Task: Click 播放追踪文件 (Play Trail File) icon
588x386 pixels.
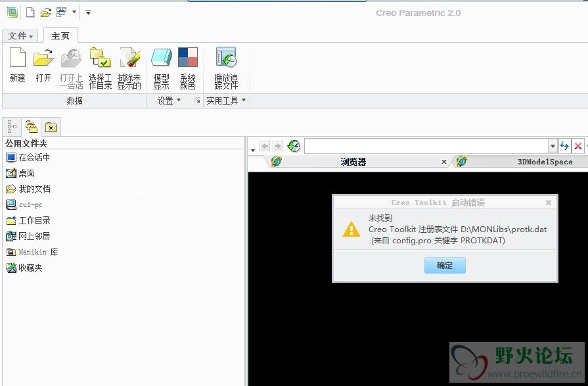Action: pos(226,68)
